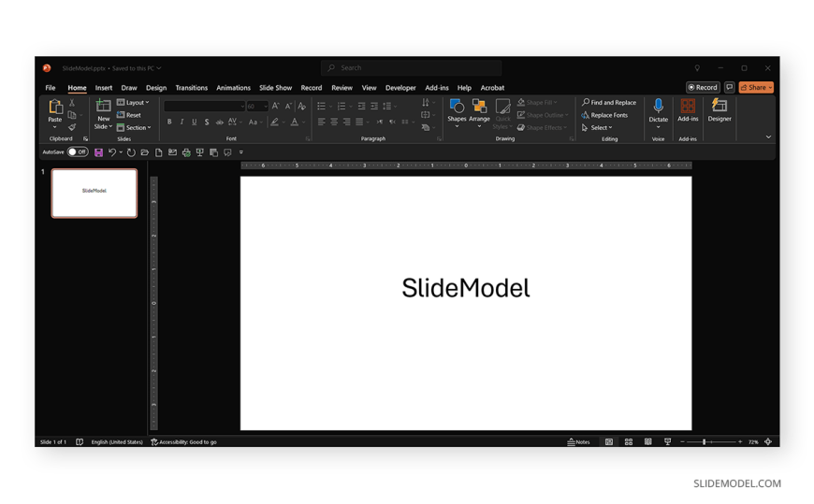Open the Add-ins store
814x504 pixels.
[x=688, y=110]
